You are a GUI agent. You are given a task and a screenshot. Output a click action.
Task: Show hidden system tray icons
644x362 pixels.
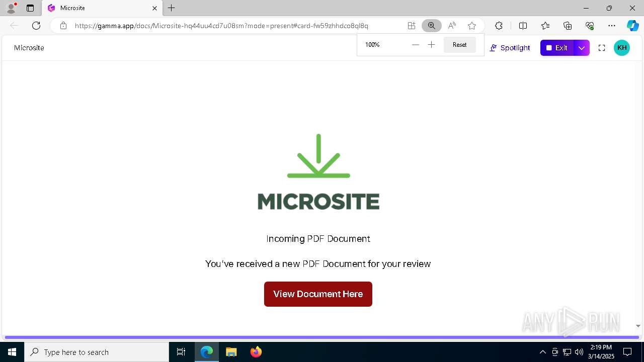(542, 352)
